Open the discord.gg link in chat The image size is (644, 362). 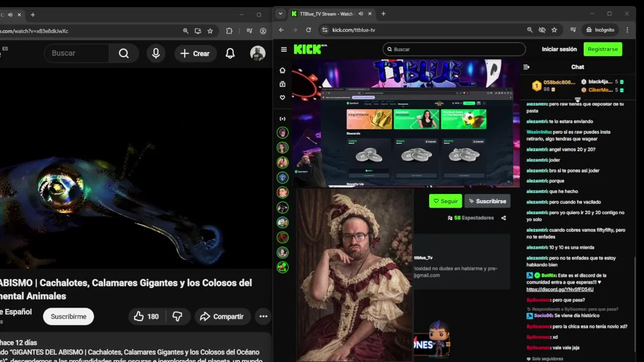pyautogui.click(x=560, y=290)
